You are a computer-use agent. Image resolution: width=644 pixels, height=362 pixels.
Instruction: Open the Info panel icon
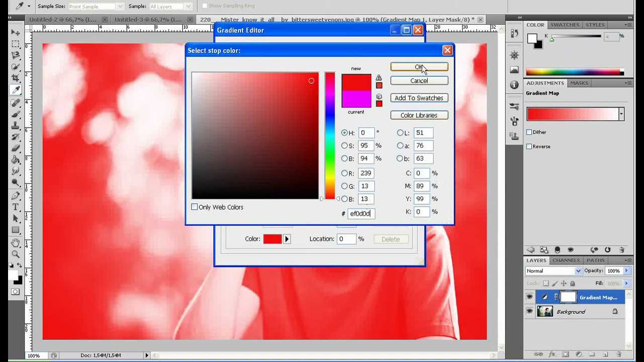pyautogui.click(x=514, y=84)
